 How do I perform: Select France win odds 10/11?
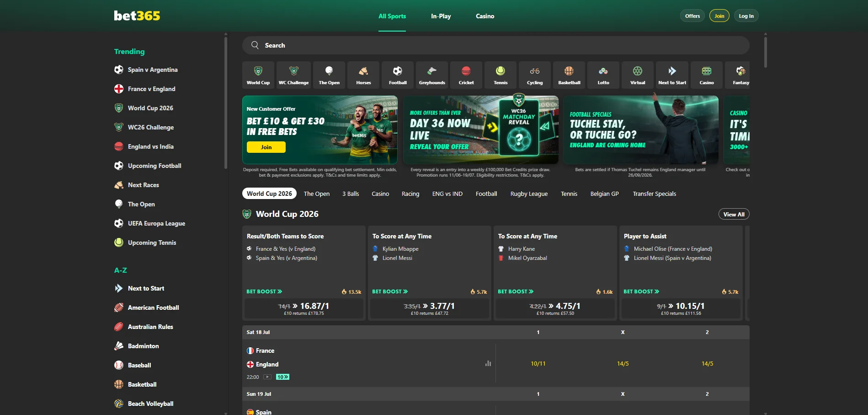point(538,363)
